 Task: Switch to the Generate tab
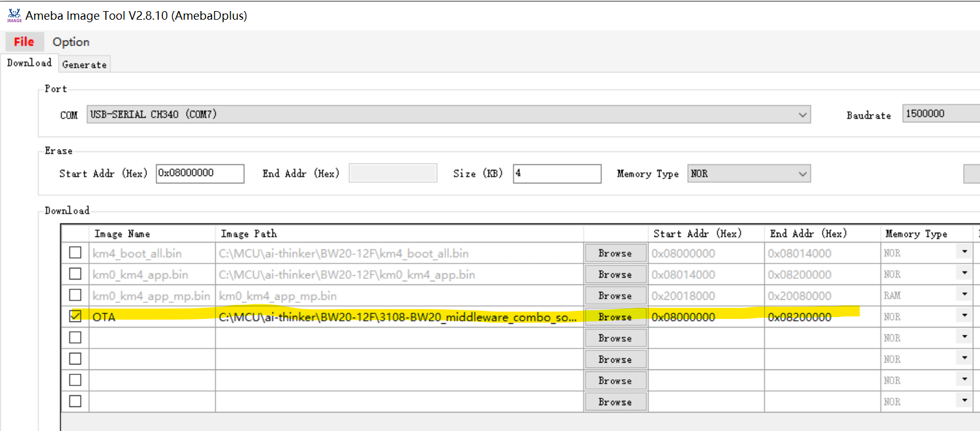point(84,65)
